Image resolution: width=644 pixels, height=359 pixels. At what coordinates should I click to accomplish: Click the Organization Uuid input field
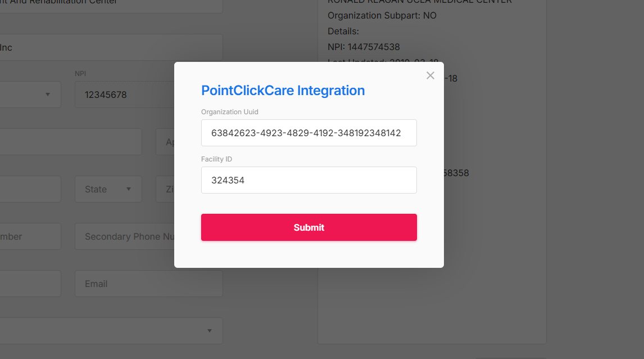pos(309,133)
